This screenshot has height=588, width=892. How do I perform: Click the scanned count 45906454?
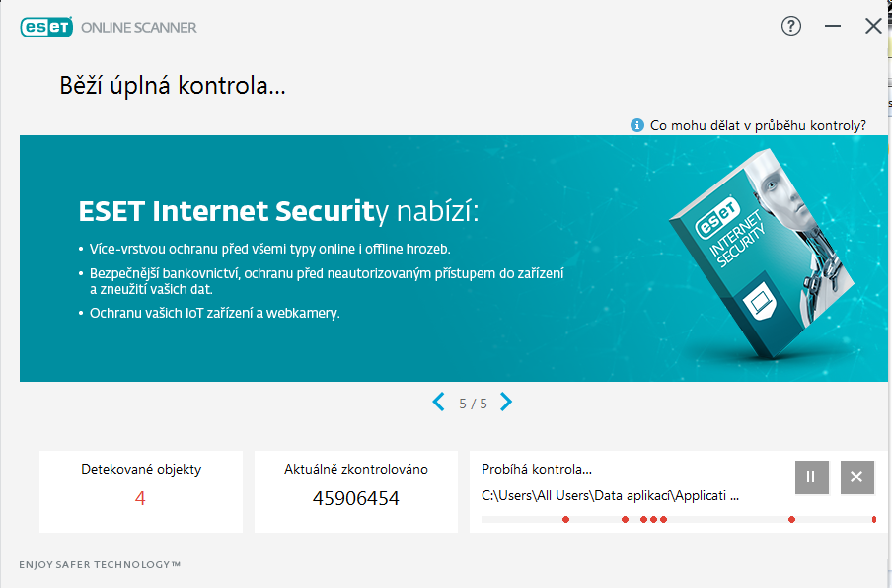click(356, 498)
